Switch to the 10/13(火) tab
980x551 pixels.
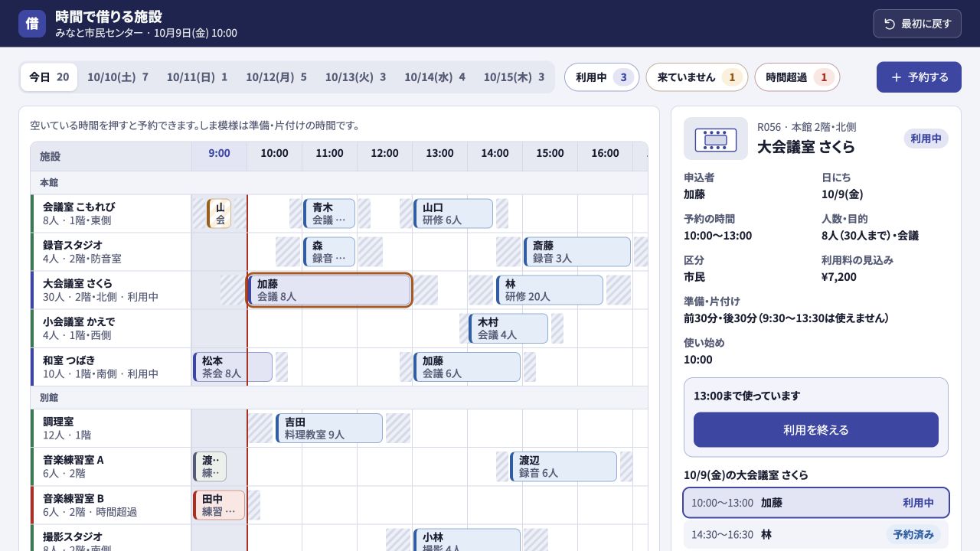pyautogui.click(x=355, y=77)
